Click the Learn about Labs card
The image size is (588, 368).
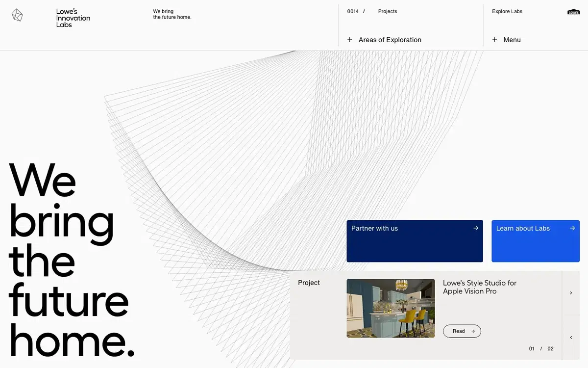[x=536, y=241]
